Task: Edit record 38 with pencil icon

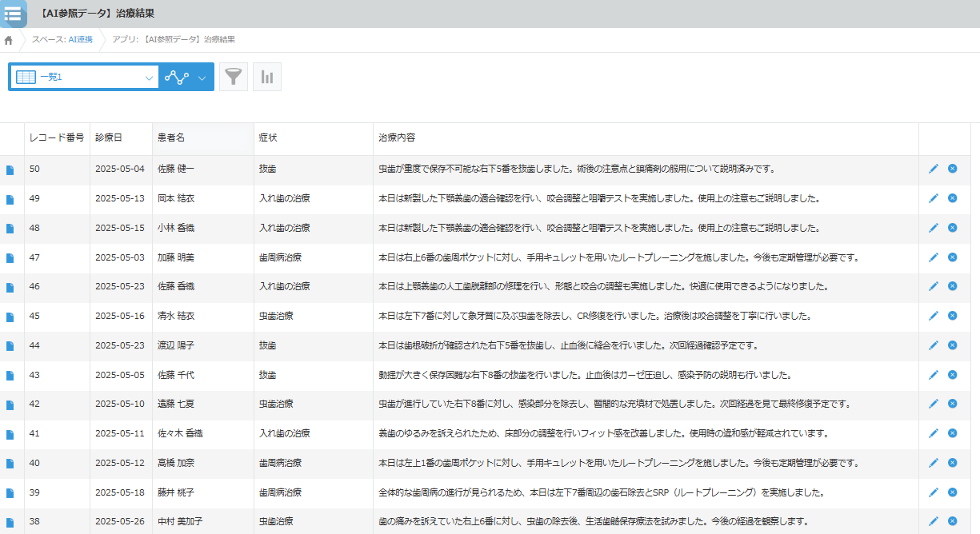Action: (x=933, y=521)
